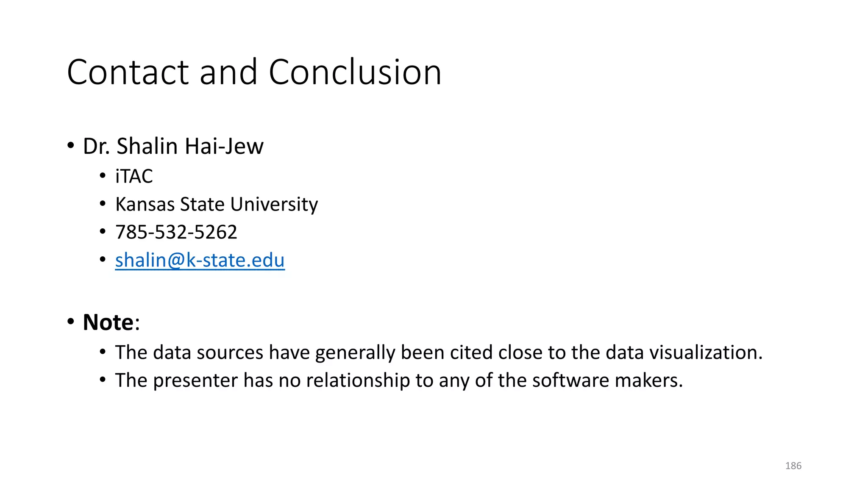
Task: Click the bullet beside the phone number
Action: click(103, 232)
